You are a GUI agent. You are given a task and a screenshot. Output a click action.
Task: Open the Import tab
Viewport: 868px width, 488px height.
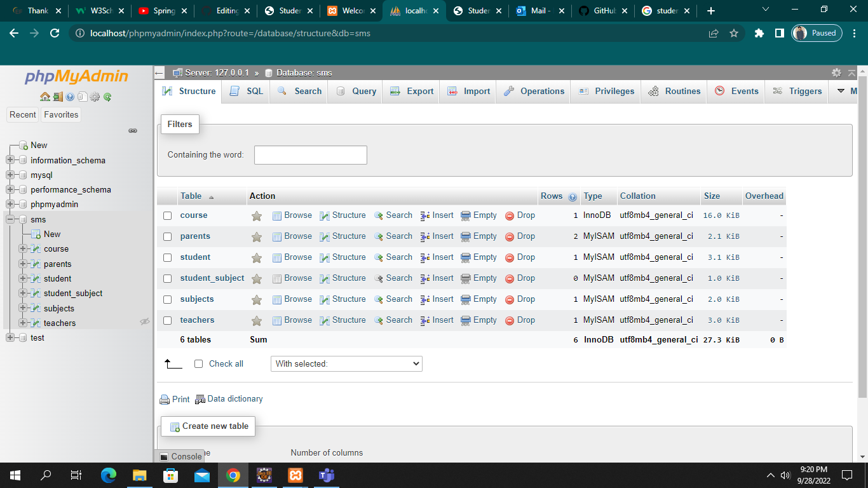coord(468,91)
